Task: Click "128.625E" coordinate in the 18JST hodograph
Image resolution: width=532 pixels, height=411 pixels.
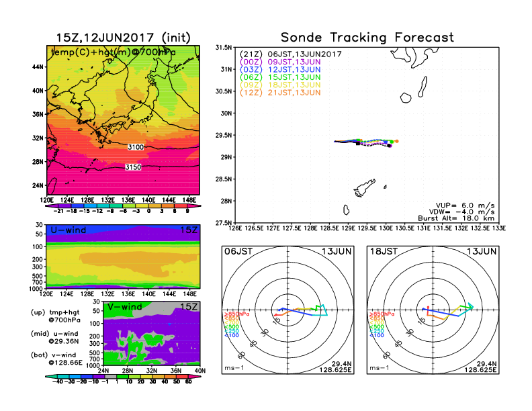Action: 480,369
